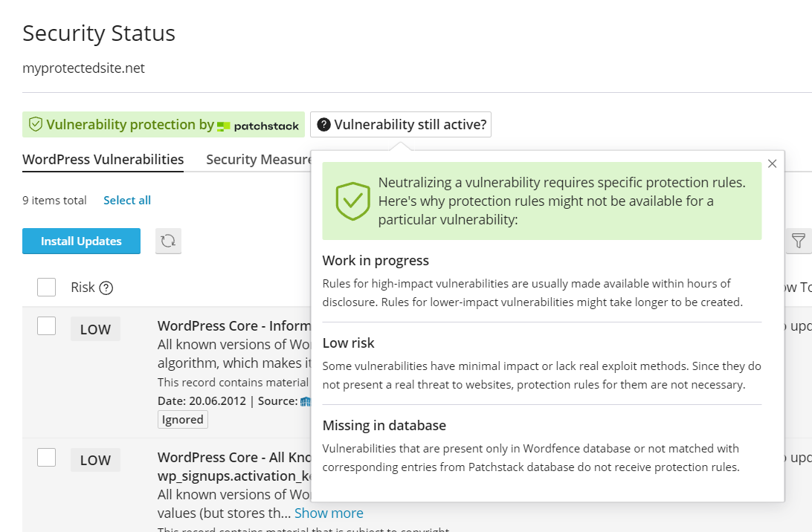Click the Patchstack logo
This screenshot has height=532, width=812.
(x=258, y=126)
